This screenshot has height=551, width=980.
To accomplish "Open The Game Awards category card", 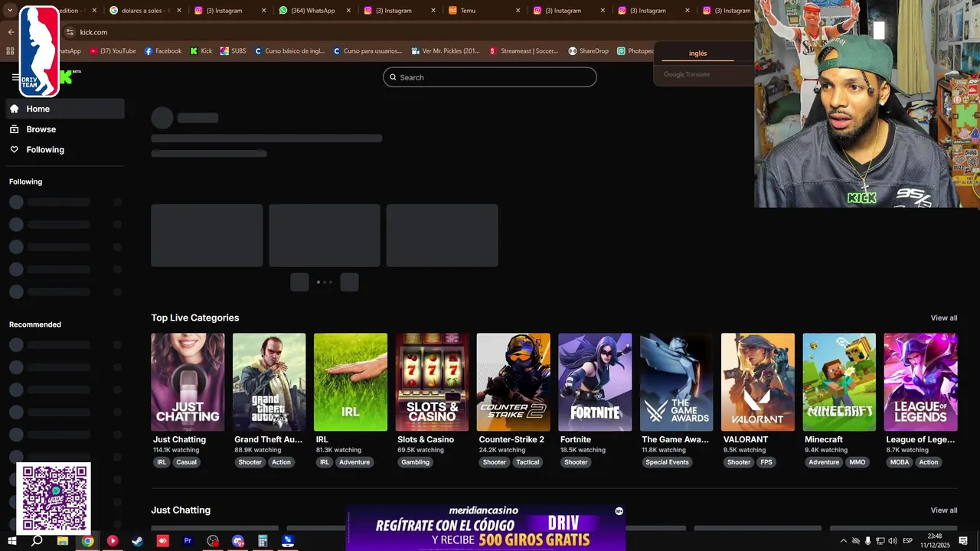I will pos(676,382).
